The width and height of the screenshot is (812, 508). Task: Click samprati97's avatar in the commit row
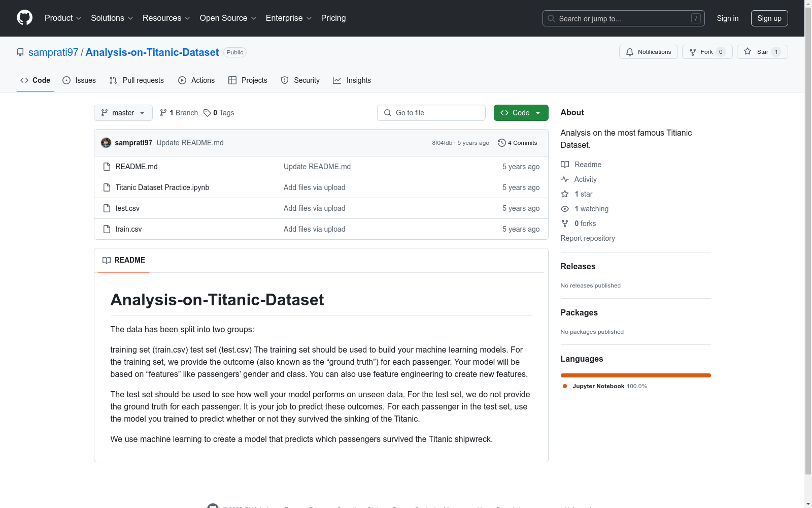(x=106, y=143)
